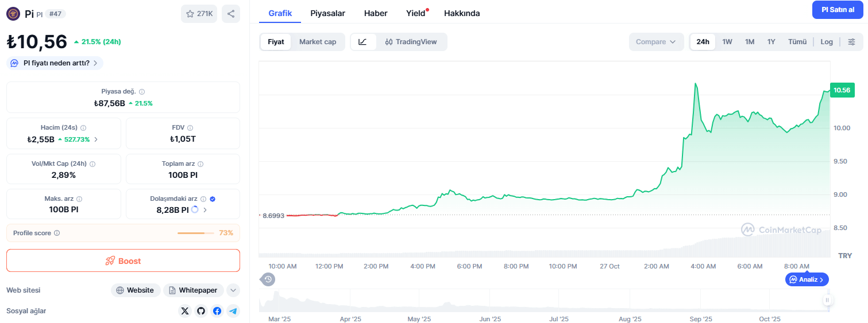Open chart settings sliders icon
The width and height of the screenshot is (868, 323).
[852, 42]
